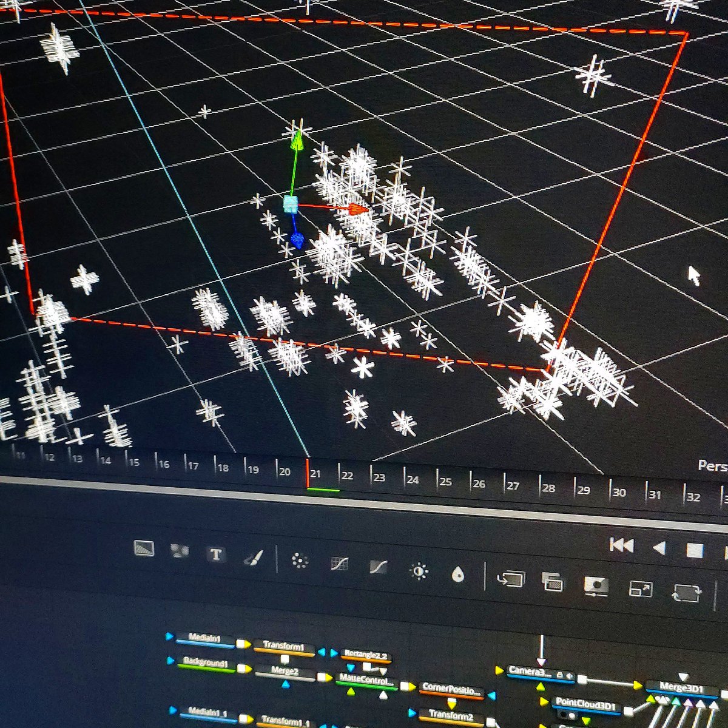
Task: Add a Color Curves node from toolbar
Action: pyautogui.click(x=340, y=564)
